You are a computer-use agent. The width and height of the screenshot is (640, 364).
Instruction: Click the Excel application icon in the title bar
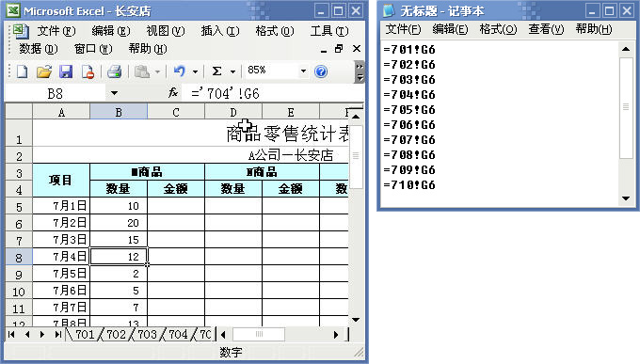tap(13, 10)
